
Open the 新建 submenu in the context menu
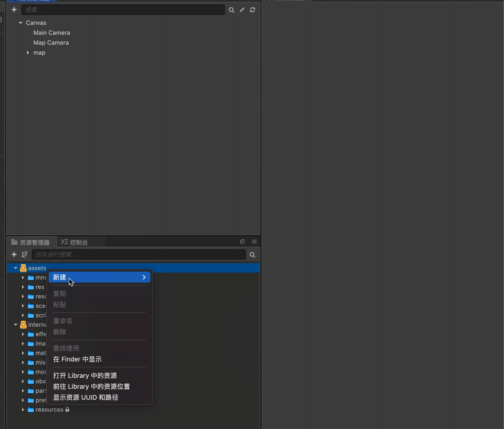[99, 277]
